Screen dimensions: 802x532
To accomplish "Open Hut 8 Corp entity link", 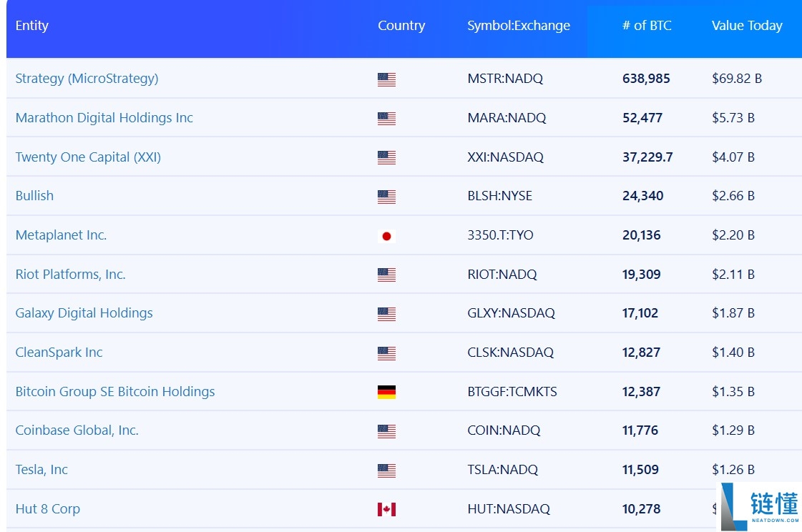I will click(x=47, y=509).
